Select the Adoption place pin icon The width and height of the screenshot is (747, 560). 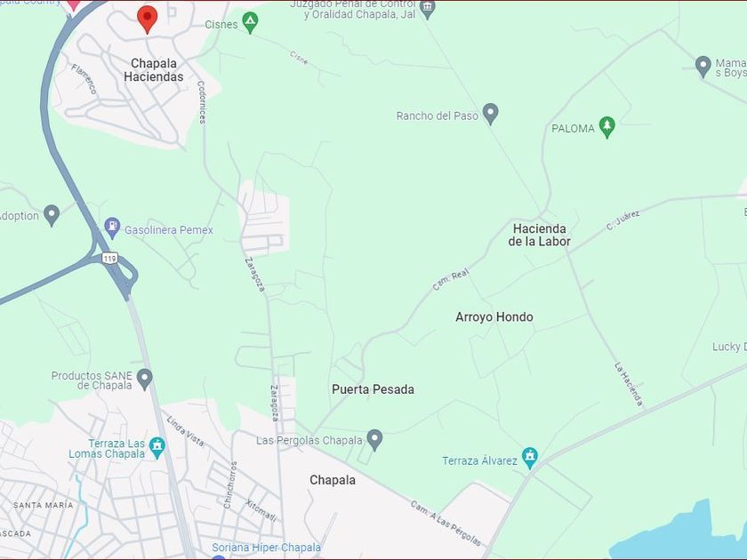pos(52,215)
